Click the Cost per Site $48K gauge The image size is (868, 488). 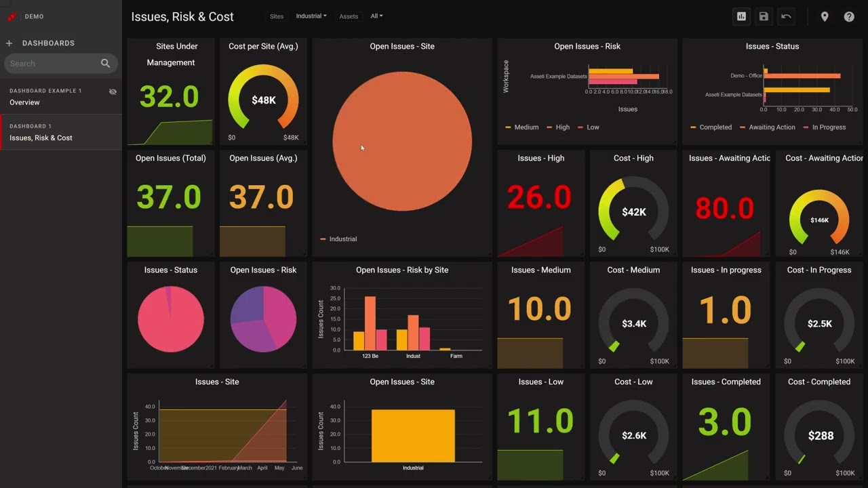pyautogui.click(x=263, y=98)
